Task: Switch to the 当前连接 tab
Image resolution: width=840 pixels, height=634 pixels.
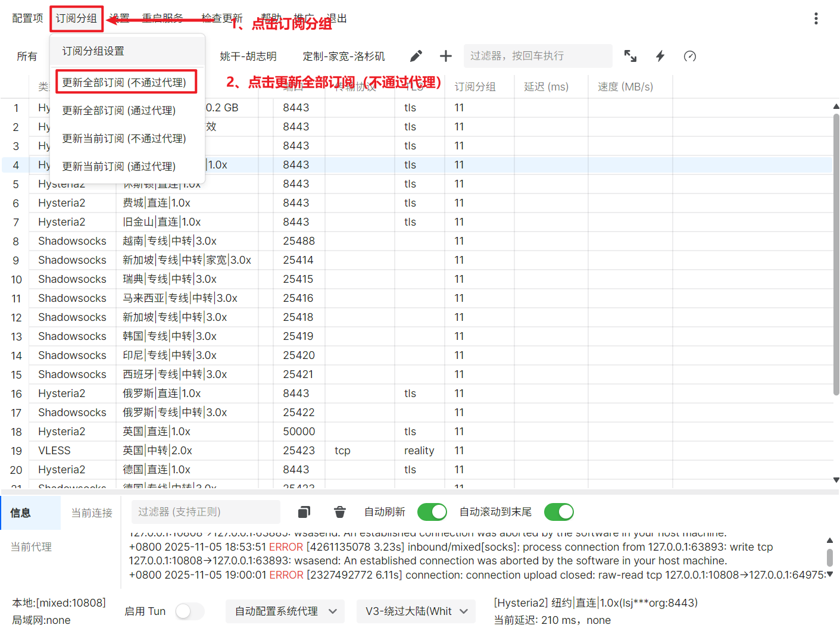Action: 92,513
